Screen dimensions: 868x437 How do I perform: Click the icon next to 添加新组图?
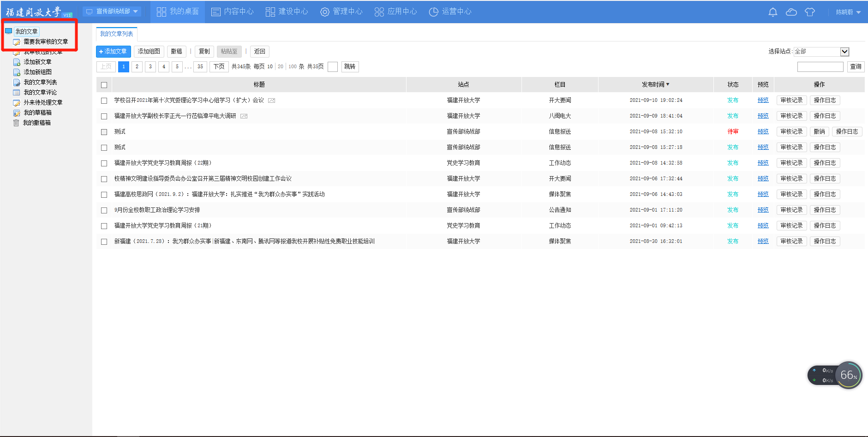click(17, 72)
